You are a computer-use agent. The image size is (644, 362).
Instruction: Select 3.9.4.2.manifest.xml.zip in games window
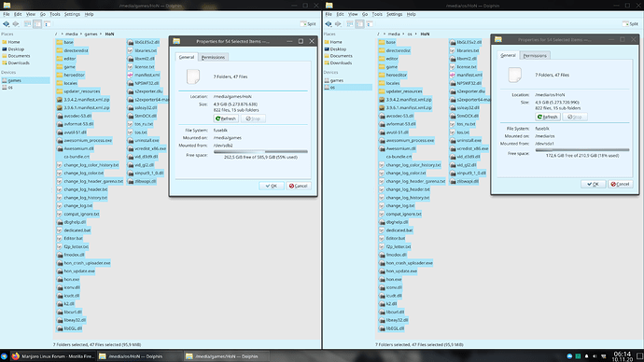(83, 100)
